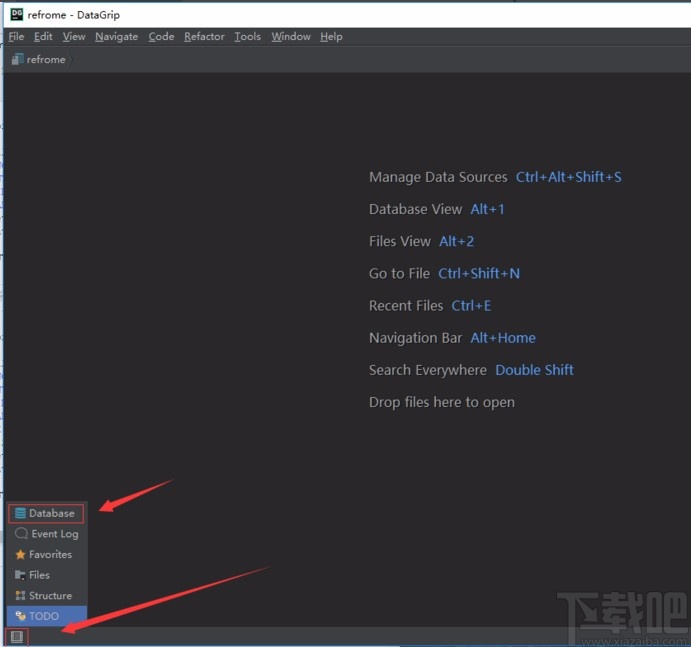Select Files in the tool window popup
This screenshot has width=691, height=647.
(x=47, y=575)
